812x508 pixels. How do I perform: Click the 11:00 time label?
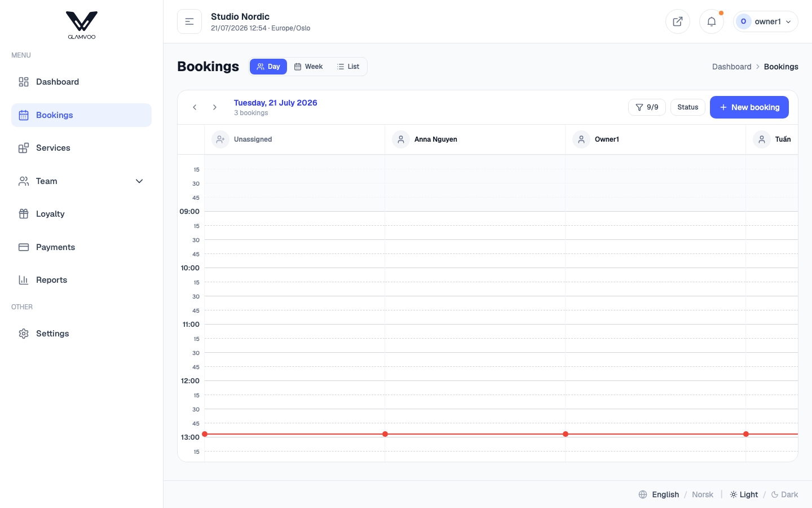click(191, 325)
